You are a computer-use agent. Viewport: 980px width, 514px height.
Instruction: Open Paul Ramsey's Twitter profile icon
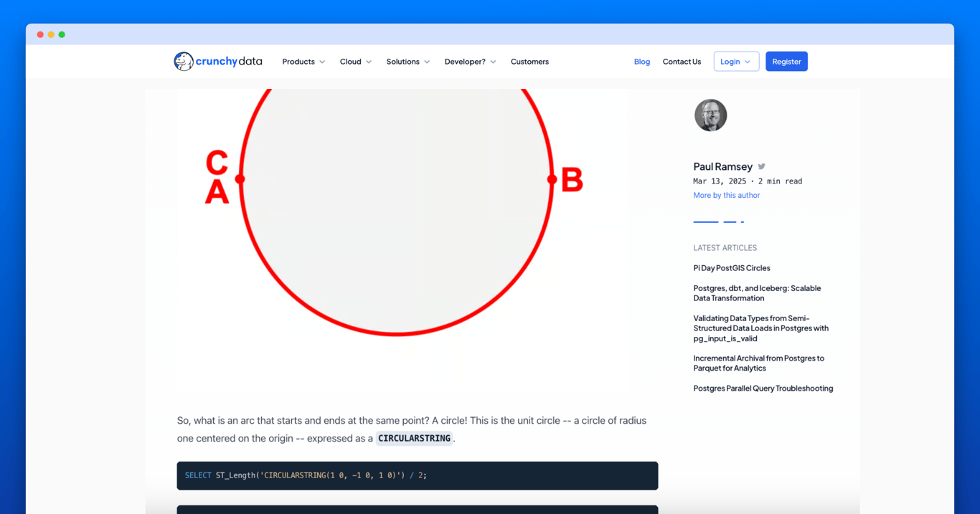761,166
